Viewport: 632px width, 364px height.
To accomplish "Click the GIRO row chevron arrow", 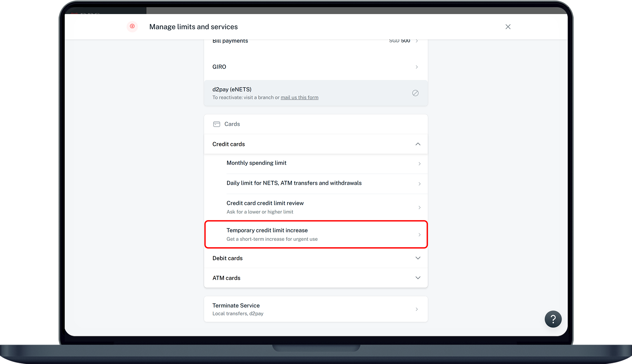I will 416,67.
